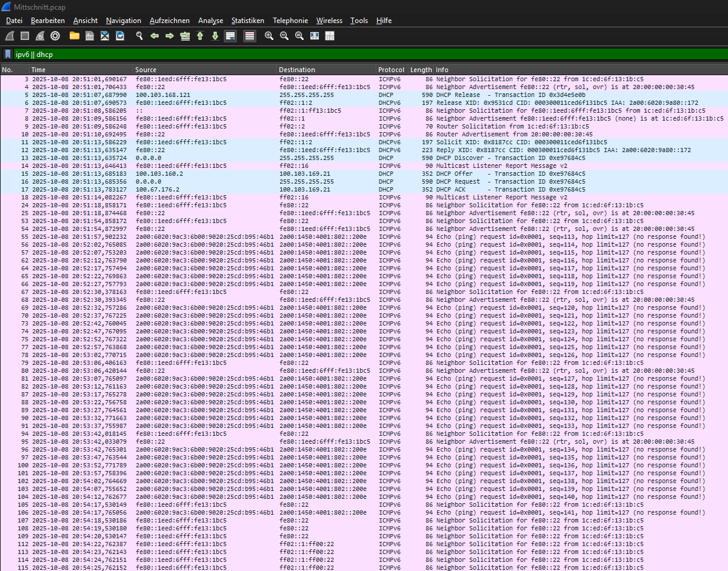The image size is (728, 571).
Task: Sort by the Info column header
Action: [x=581, y=70]
